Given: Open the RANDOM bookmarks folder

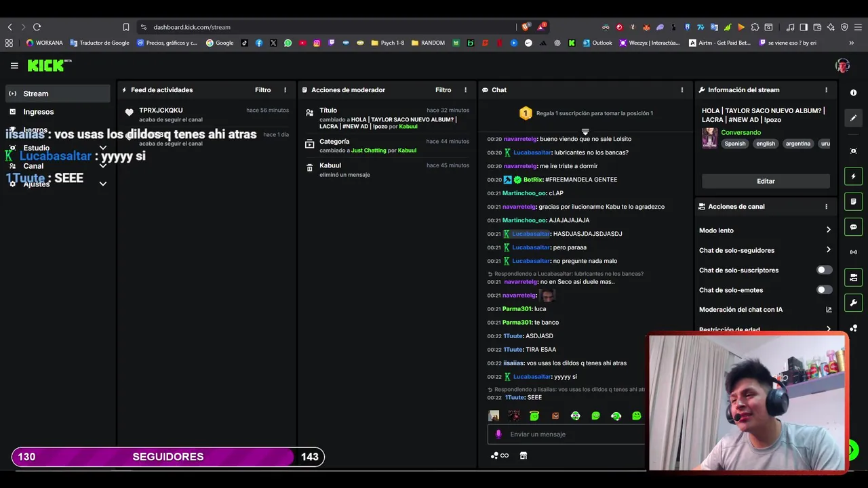Looking at the screenshot, I should pos(428,43).
